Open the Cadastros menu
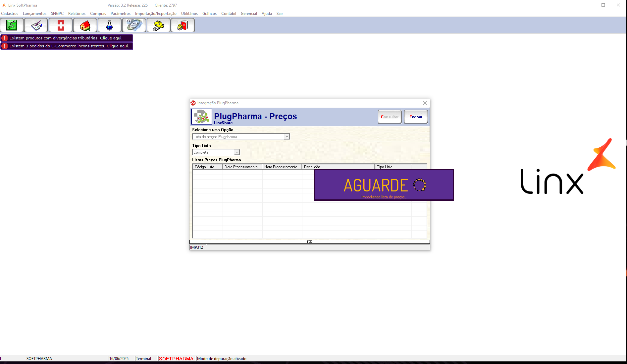The height and width of the screenshot is (364, 627). 10,14
